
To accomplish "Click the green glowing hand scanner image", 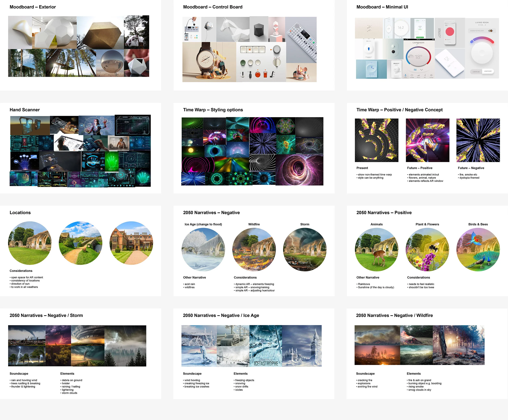I will pos(112,161).
